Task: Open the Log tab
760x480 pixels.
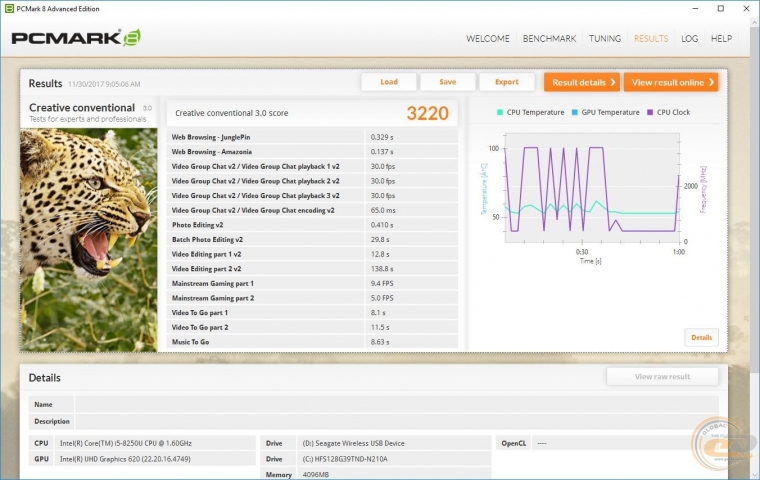Action: pos(690,39)
